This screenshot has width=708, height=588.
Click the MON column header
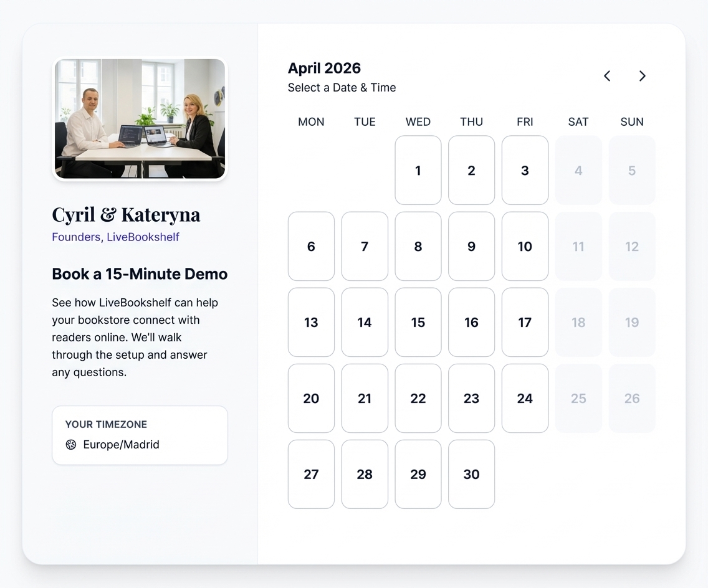[311, 121]
